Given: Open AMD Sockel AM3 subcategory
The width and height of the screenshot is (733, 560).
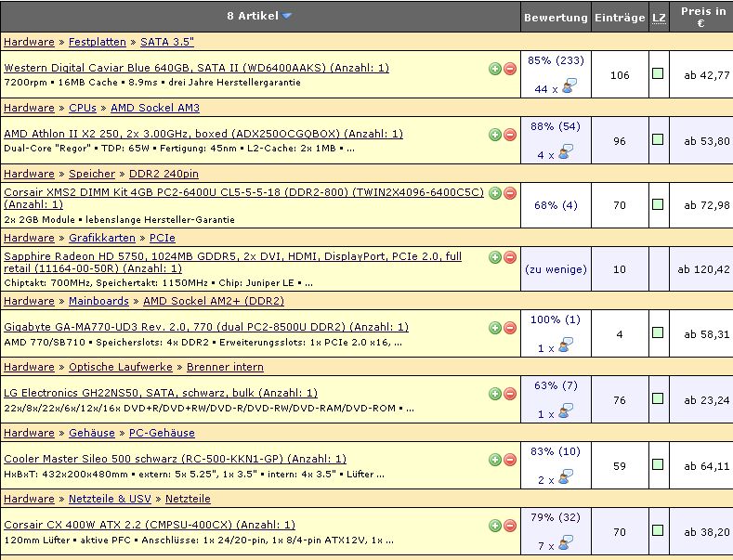Looking at the screenshot, I should [x=155, y=108].
